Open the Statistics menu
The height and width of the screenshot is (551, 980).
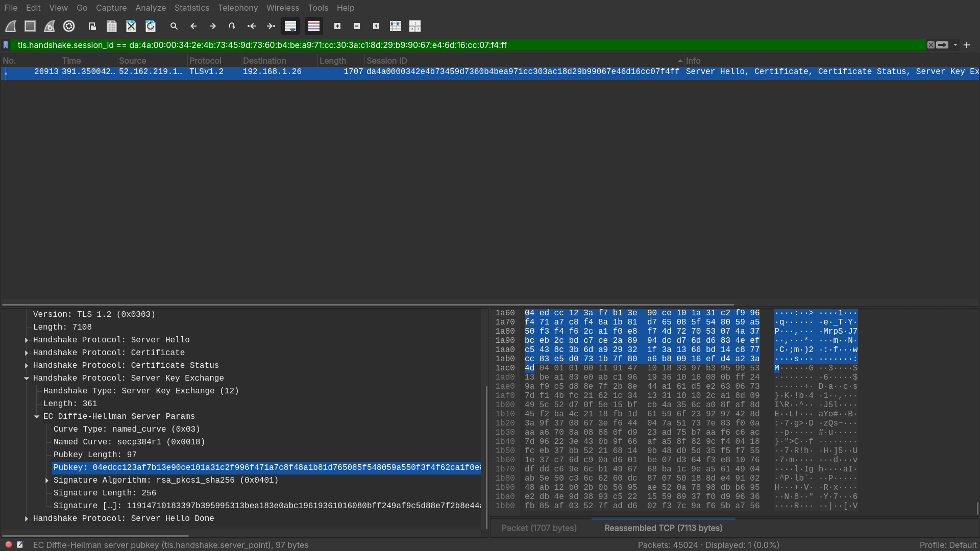[191, 8]
